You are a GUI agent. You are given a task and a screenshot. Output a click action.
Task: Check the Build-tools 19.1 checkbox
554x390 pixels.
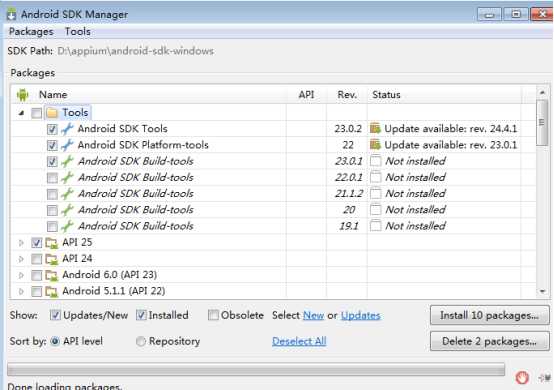[52, 227]
